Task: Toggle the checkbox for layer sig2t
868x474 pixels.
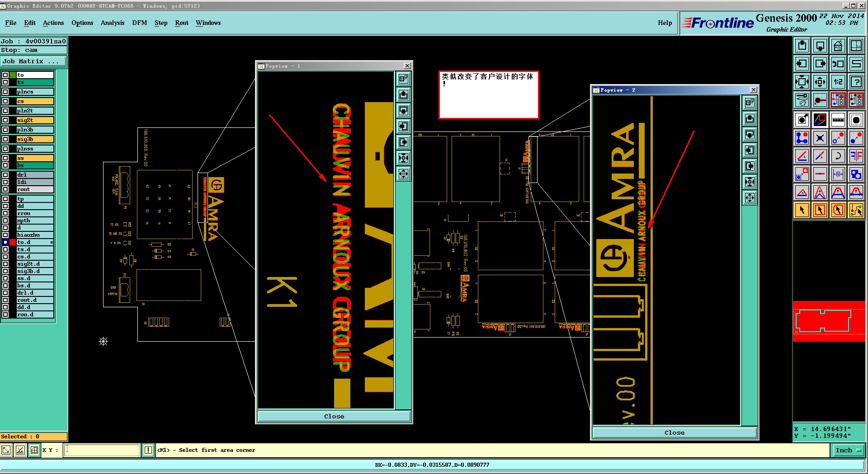Action: [x=5, y=120]
